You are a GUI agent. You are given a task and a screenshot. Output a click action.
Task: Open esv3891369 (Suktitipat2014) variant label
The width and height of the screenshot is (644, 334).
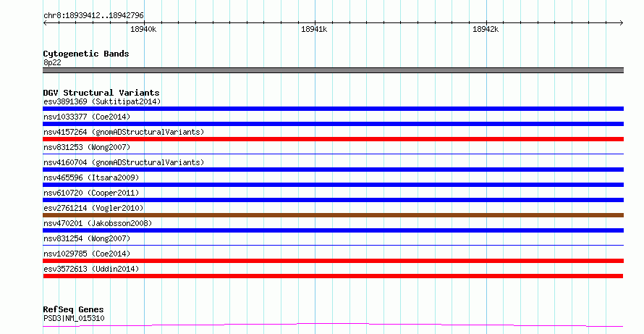click(x=102, y=101)
